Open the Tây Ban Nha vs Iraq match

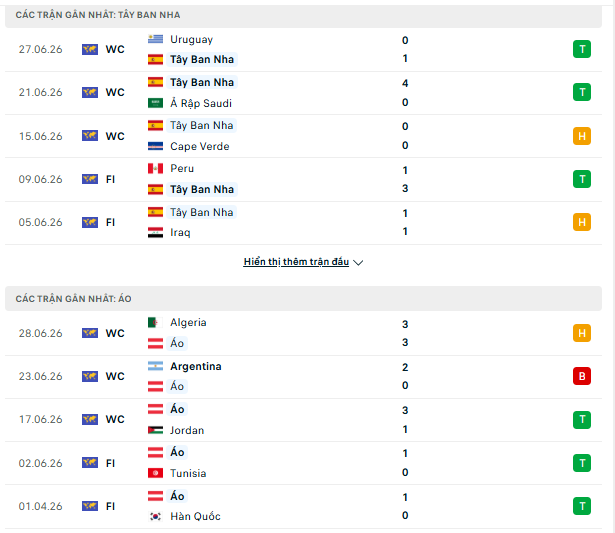click(303, 223)
